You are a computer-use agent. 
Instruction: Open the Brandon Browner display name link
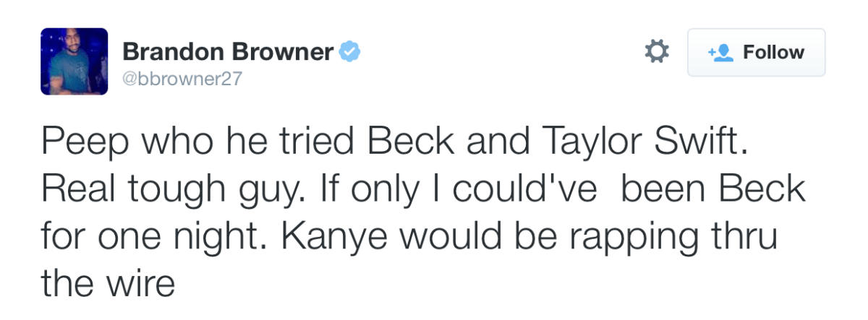tap(227, 52)
